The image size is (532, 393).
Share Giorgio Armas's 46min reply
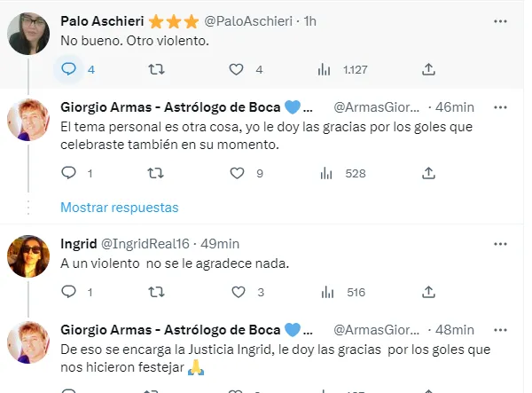coord(428,173)
